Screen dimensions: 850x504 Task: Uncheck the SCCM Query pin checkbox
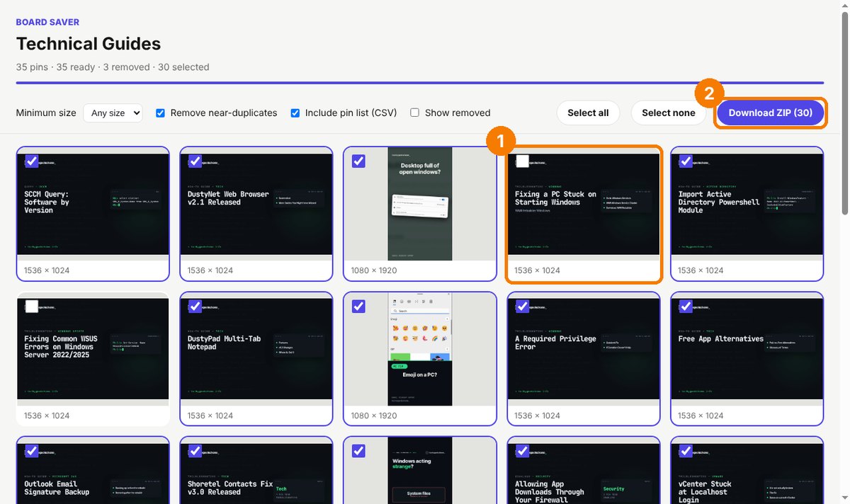click(x=32, y=161)
